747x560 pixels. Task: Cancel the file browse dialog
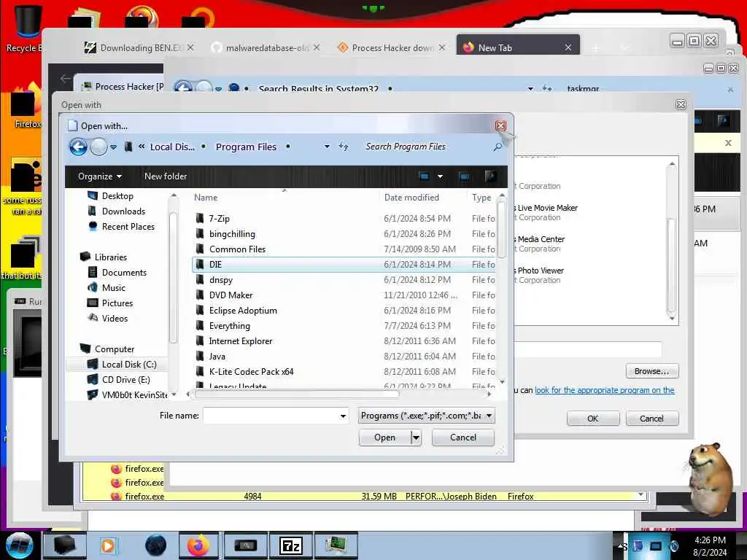tap(462, 437)
